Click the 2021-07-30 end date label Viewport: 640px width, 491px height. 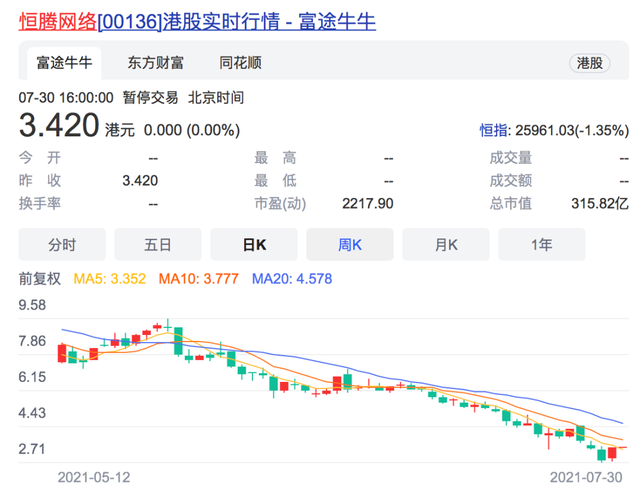point(586,477)
